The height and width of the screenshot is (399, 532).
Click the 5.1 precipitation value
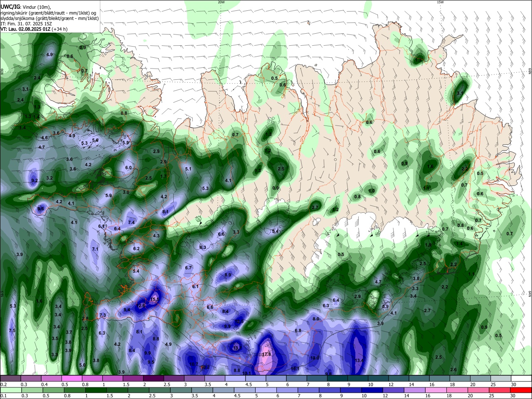click(x=188, y=169)
